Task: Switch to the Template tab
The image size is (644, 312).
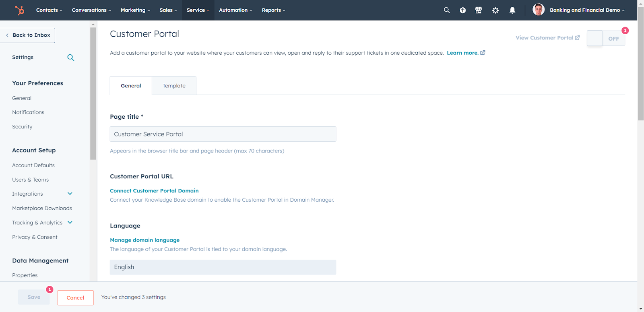Action: click(174, 86)
